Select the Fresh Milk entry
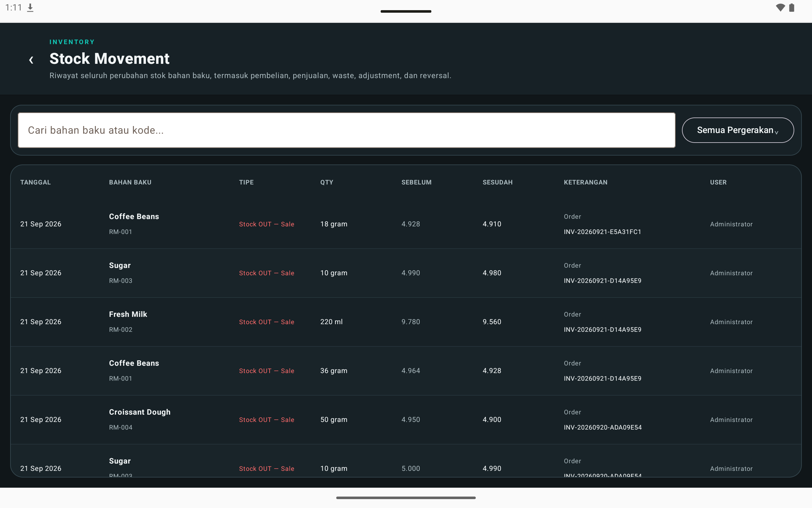The width and height of the screenshot is (812, 508). 406,322
